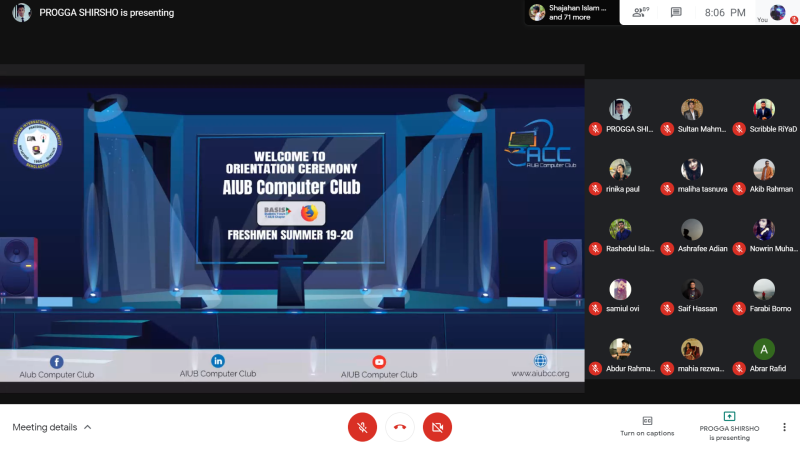The image size is (800, 450).
Task: Click www.aiubcc.org link on slide
Action: pyautogui.click(x=540, y=373)
